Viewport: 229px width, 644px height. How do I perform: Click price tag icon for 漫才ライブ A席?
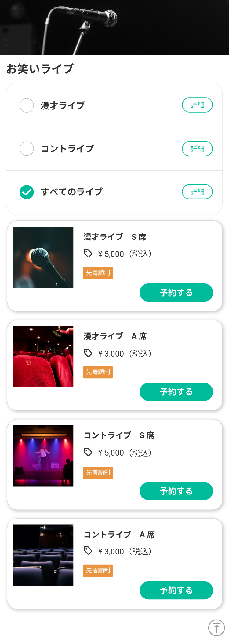[x=88, y=353]
